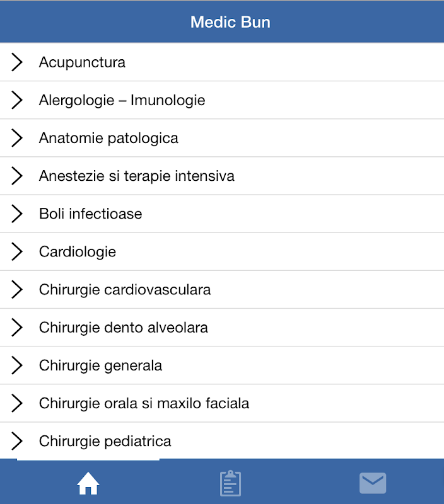Select the Acupunctura list label
Screen dimensions: 444x504
point(82,62)
